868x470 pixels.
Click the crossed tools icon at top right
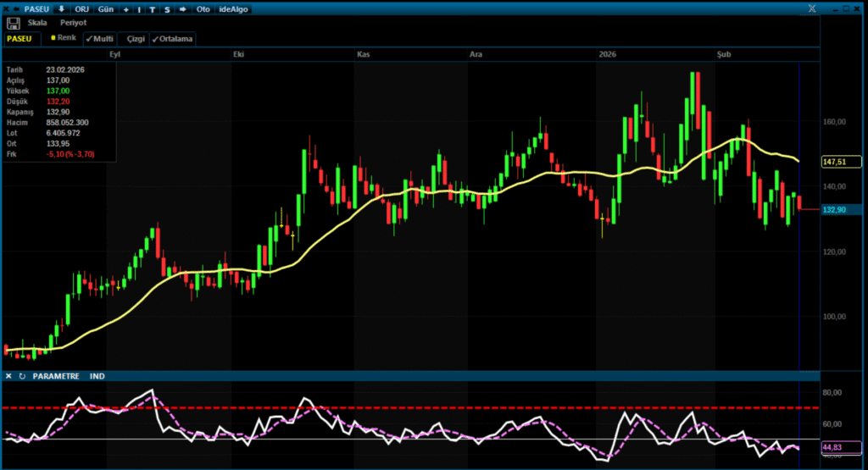(x=812, y=8)
